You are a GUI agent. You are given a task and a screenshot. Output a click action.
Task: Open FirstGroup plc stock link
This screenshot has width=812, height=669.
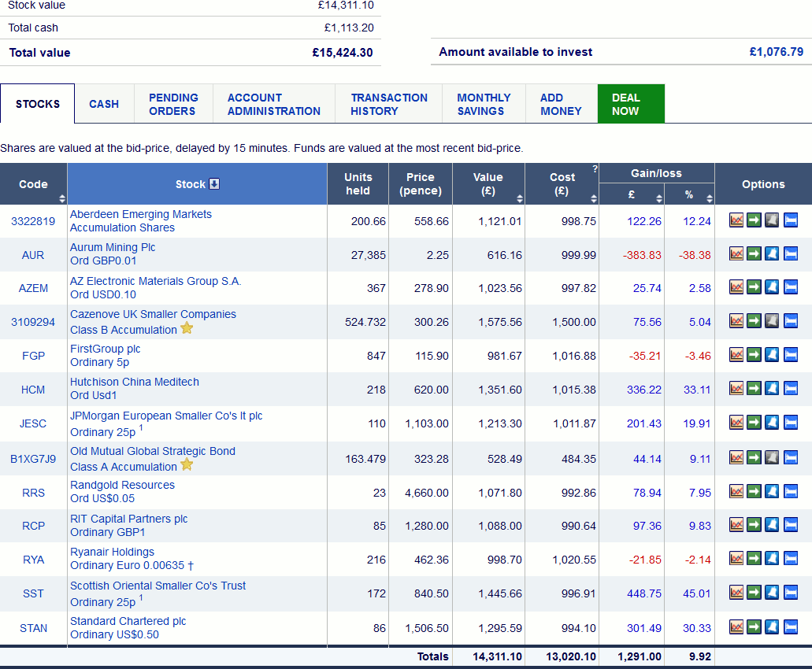[105, 356]
